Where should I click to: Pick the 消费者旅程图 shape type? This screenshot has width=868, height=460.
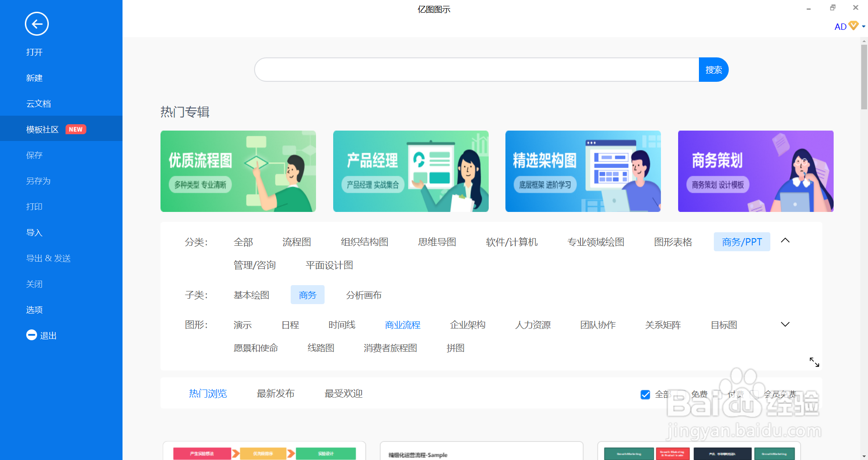pyautogui.click(x=390, y=348)
